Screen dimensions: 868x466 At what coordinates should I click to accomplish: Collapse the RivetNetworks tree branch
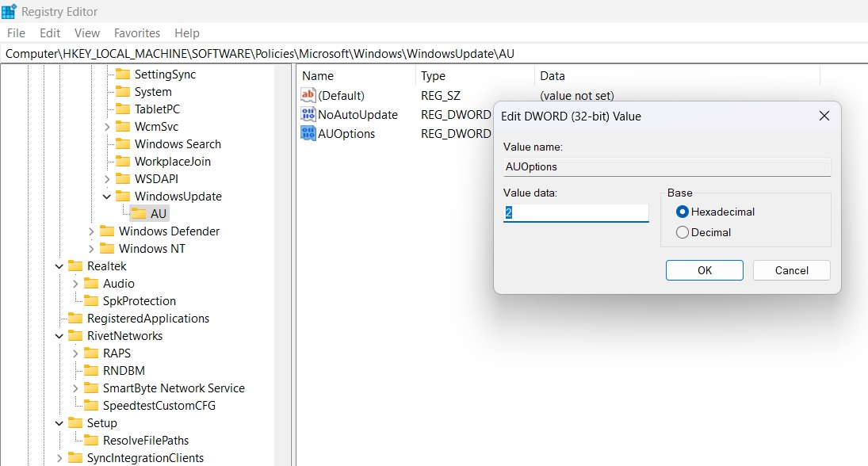tap(59, 335)
